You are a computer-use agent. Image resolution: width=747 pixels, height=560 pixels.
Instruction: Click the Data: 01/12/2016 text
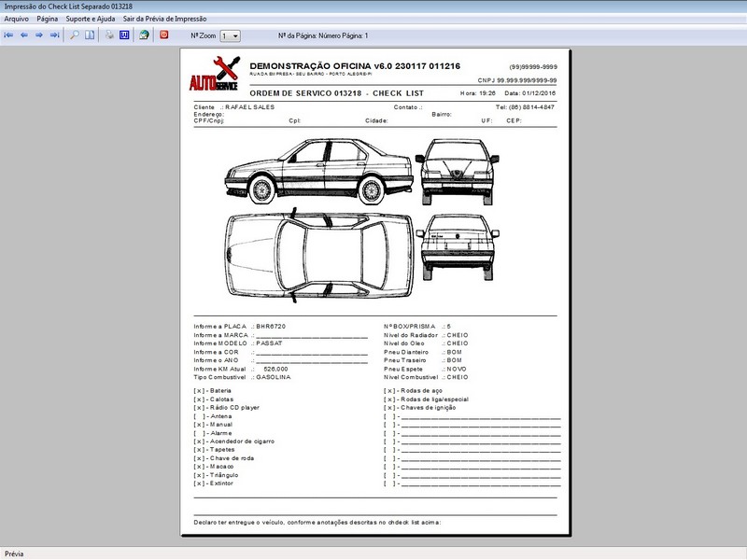[529, 93]
